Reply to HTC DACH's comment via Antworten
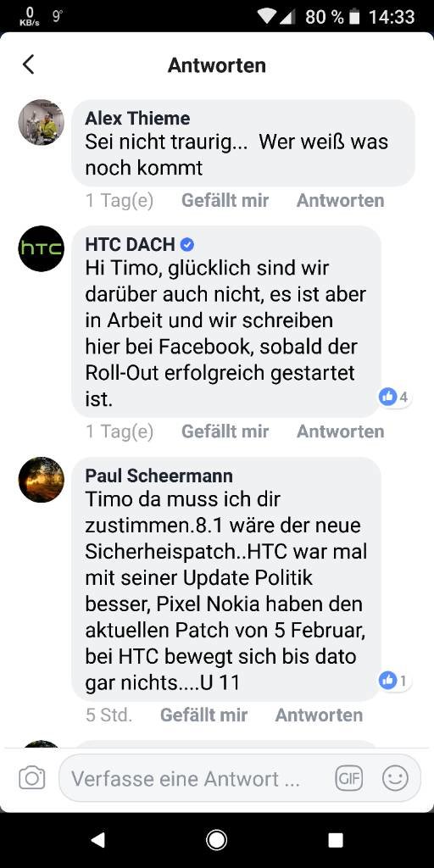Viewport: 434px width, 868px height. point(341,431)
